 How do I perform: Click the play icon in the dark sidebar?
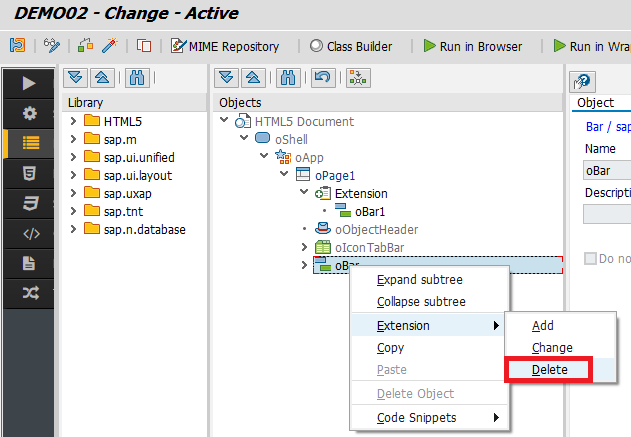(29, 83)
